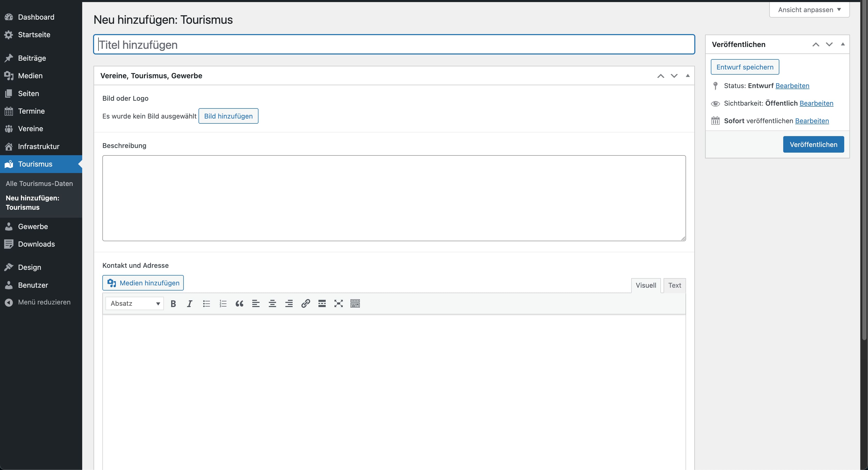Open Gewerbe in the sidebar menu
868x470 pixels.
[33, 226]
